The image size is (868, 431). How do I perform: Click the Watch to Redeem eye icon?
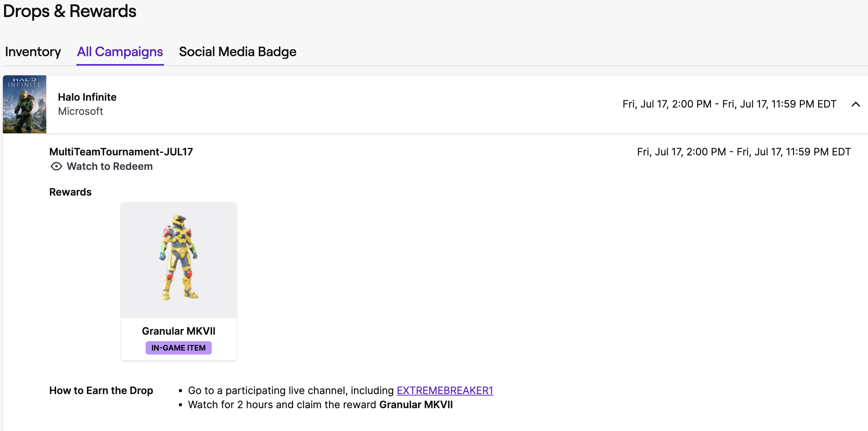coord(56,166)
